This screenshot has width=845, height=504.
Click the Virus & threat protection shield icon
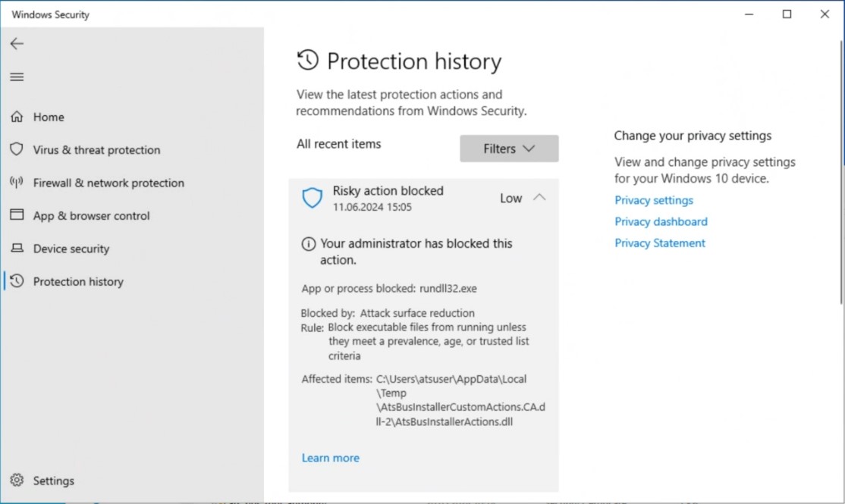coord(17,149)
